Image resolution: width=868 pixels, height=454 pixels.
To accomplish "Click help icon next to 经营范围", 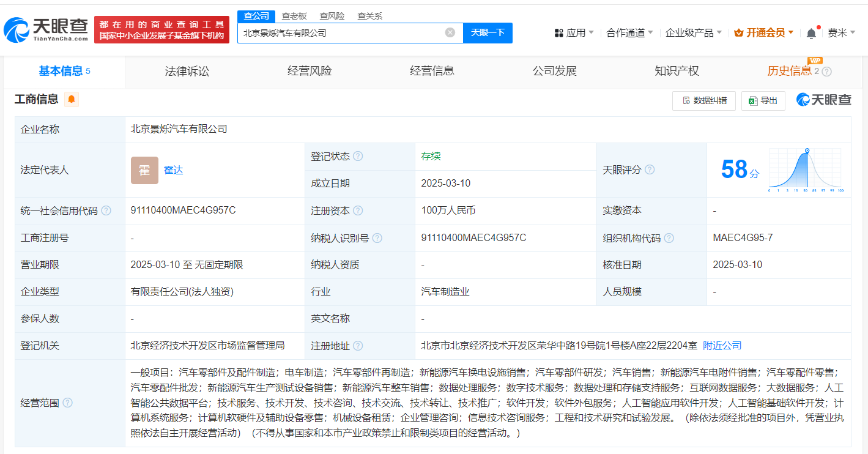I will 67,403.
